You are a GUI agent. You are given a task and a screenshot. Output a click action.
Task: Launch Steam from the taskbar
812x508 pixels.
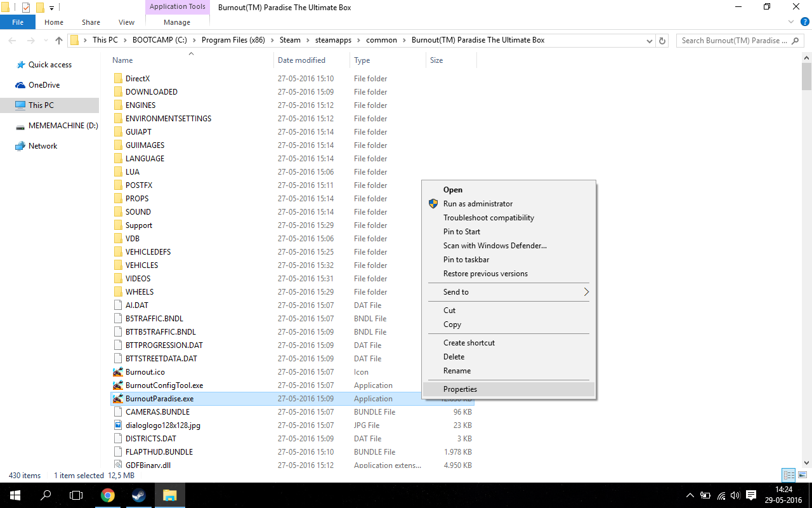(x=139, y=495)
